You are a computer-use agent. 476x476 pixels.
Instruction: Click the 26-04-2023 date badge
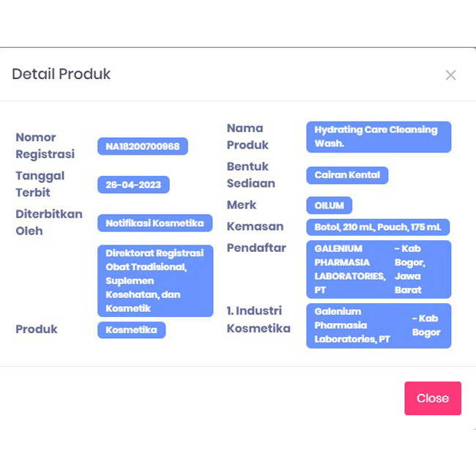(133, 185)
